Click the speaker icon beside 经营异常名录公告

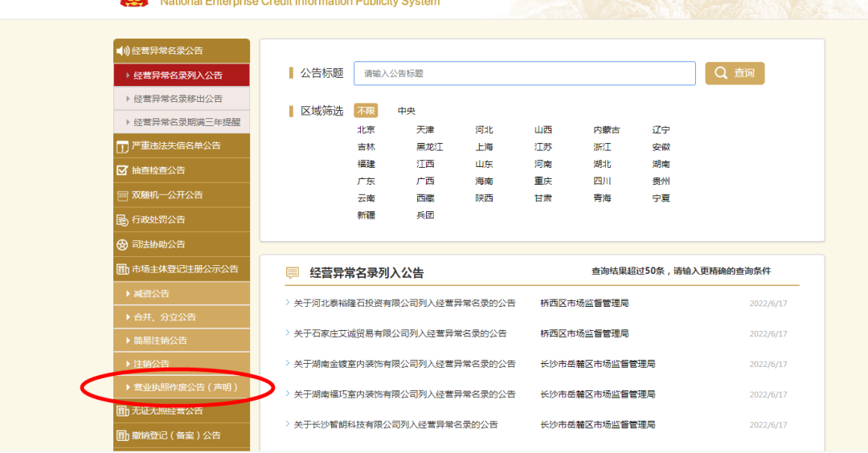pyautogui.click(x=122, y=51)
